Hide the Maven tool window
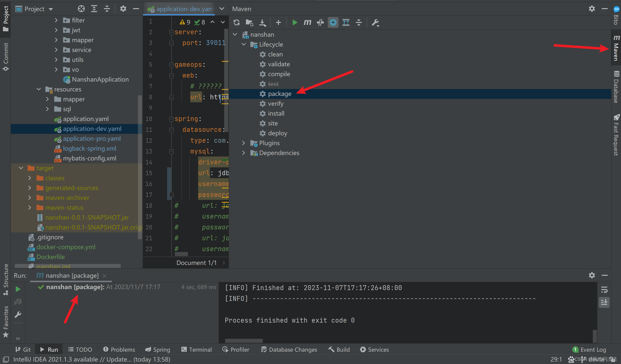Screen dimensions: 621x364 605,9
